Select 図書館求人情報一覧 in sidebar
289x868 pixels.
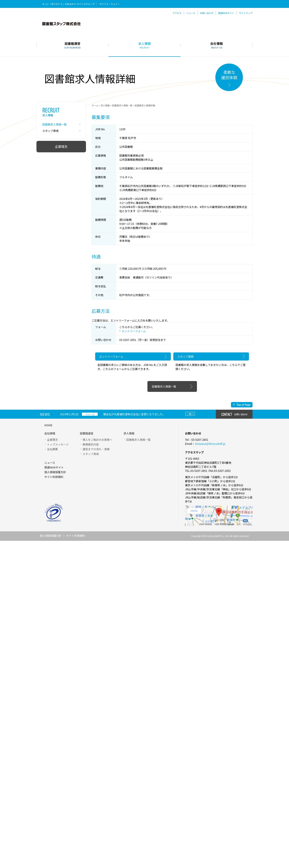click(61, 125)
